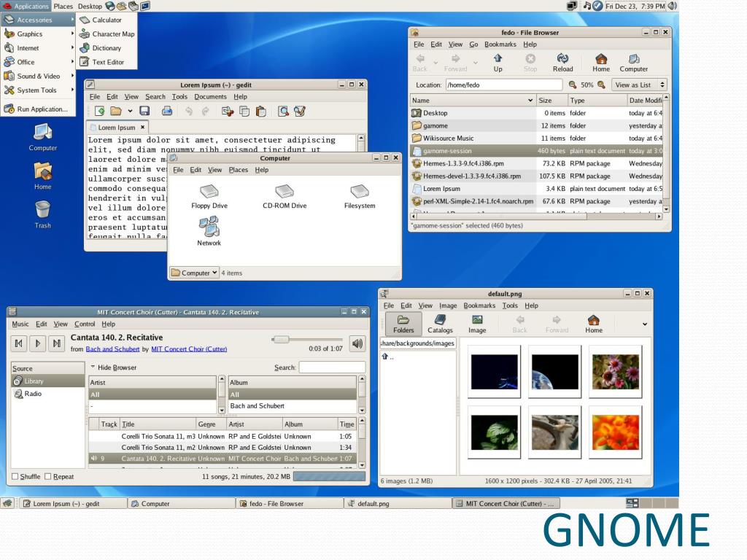Image resolution: width=747 pixels, height=560 pixels.
Task: Expand the System Tools submenu
Action: pyautogui.click(x=38, y=90)
